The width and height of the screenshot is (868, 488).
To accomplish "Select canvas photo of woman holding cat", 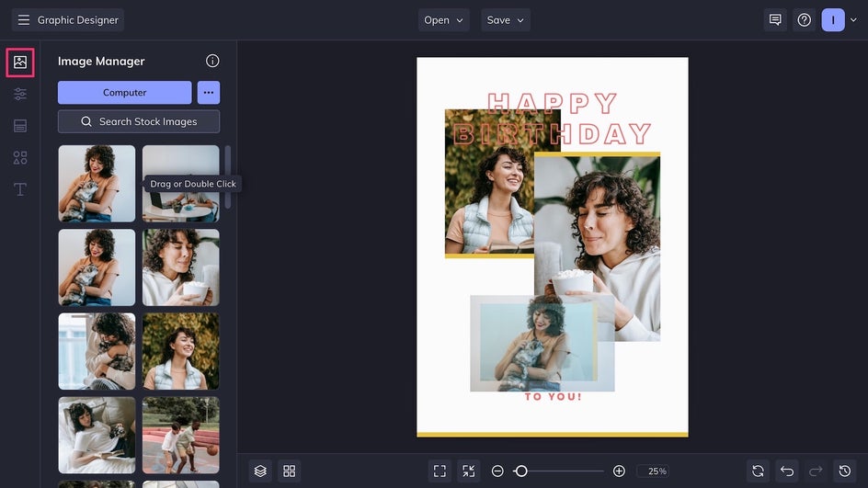I will [x=542, y=343].
